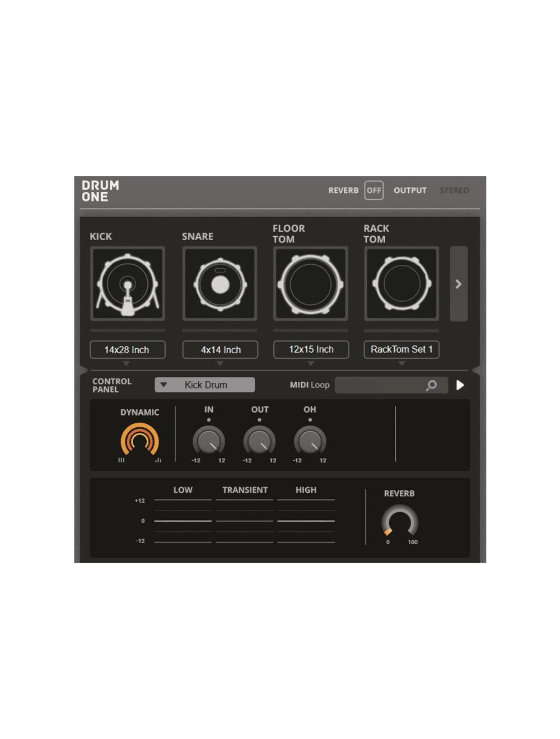Click the RackTom Set 1 selector
Image resolution: width=560 pixels, height=739 pixels.
[x=401, y=349]
